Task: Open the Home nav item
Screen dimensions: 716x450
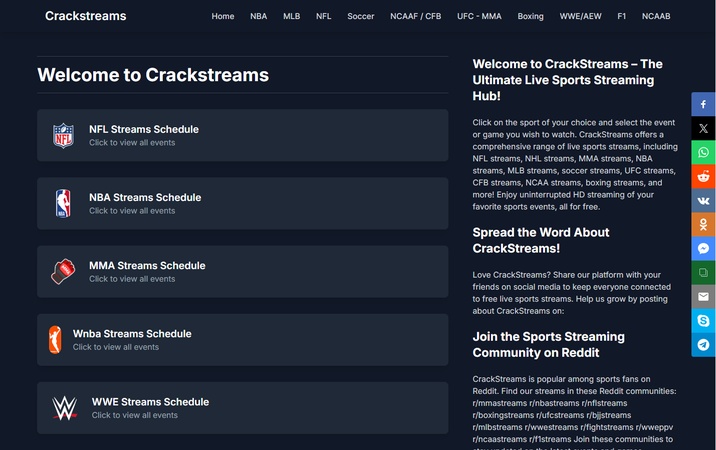Action: [x=223, y=16]
